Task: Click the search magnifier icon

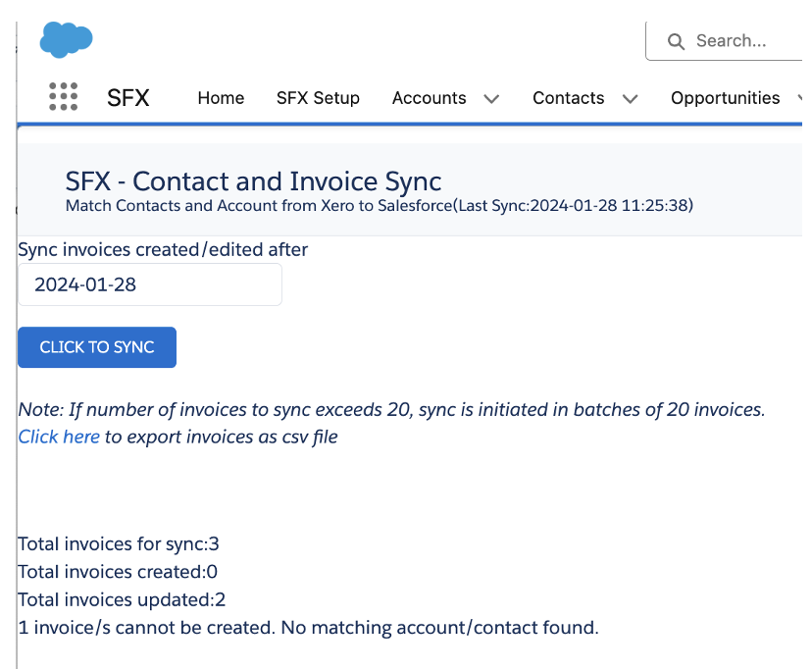Action: pos(676,41)
